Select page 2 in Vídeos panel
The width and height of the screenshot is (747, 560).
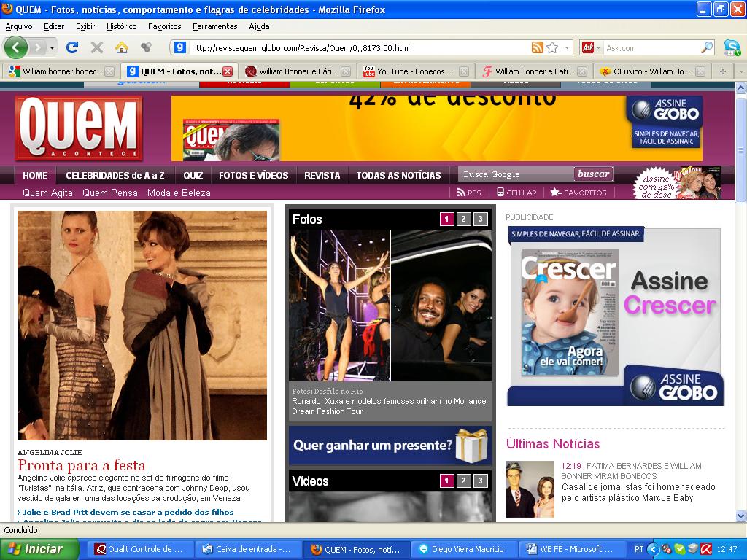[x=463, y=481]
